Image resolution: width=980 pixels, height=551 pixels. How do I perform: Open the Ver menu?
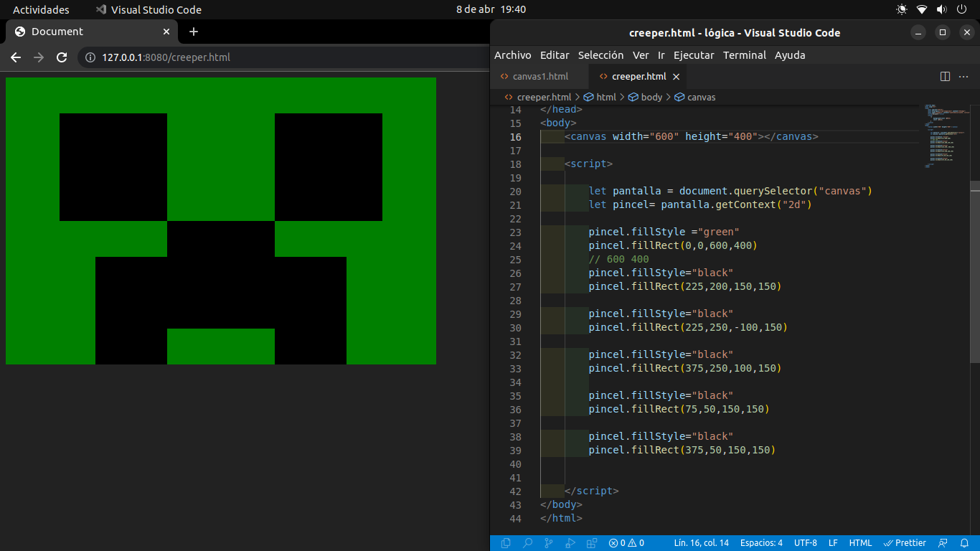pos(641,55)
